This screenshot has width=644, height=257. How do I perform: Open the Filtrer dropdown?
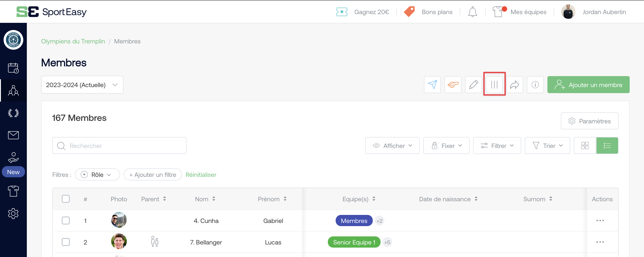[x=497, y=145]
